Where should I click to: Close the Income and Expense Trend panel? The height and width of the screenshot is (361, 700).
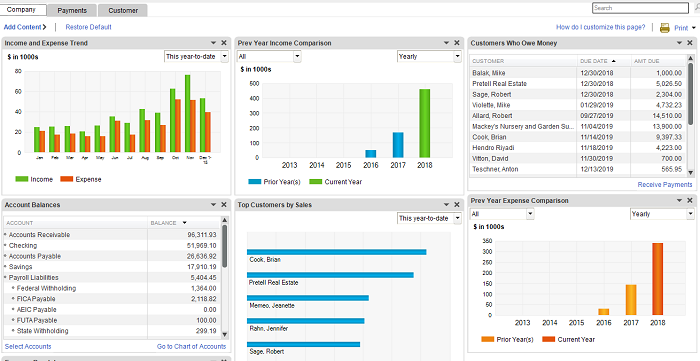224,43
